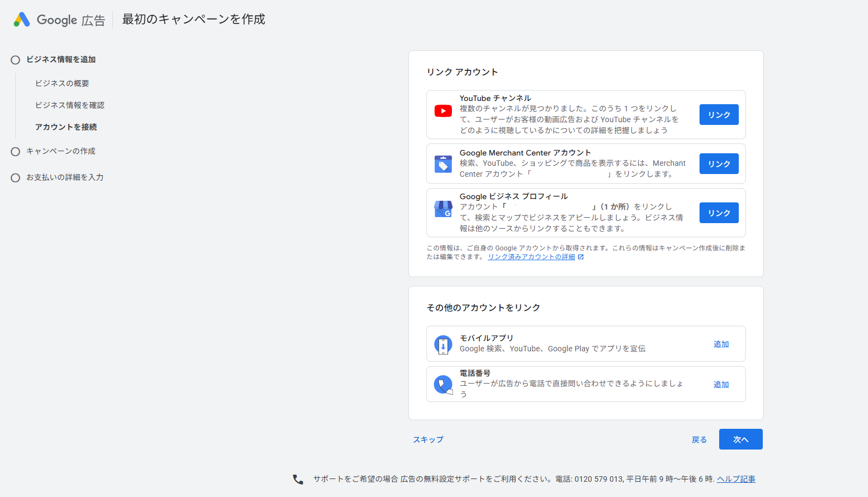Screen dimensions: 868x497
Task: Click the 戻る button
Action: pos(700,440)
